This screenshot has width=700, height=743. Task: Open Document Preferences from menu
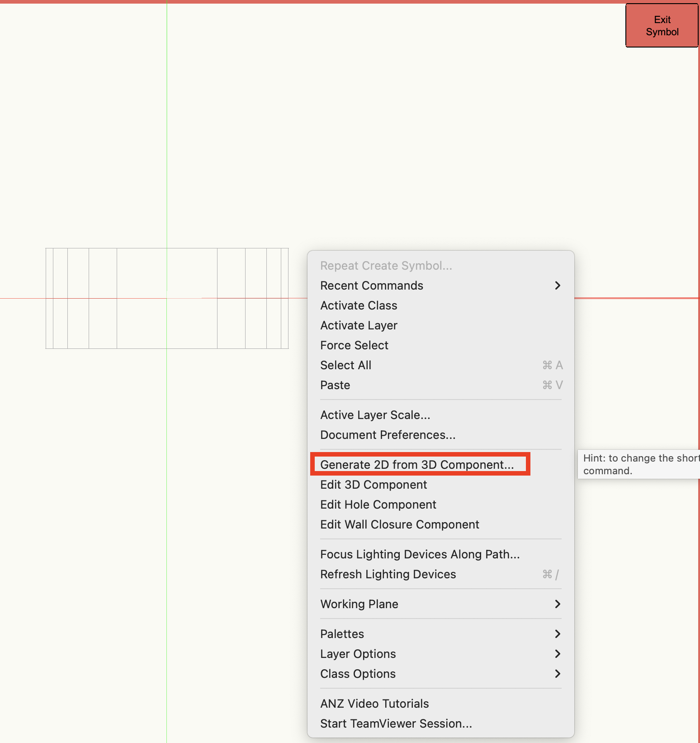click(x=388, y=435)
